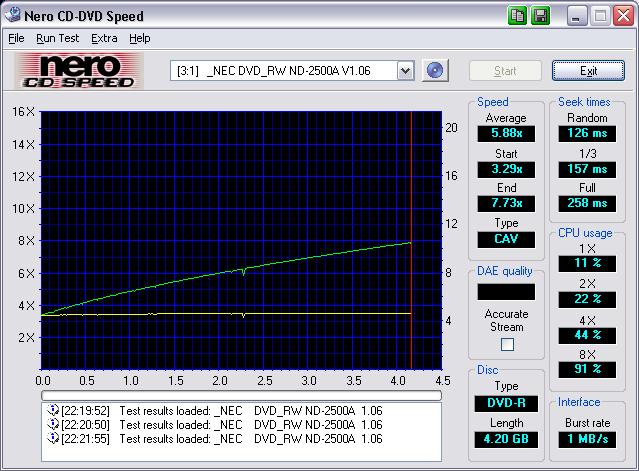
Task: Click the 4X CPU usage value 44 %
Action: [x=587, y=336]
